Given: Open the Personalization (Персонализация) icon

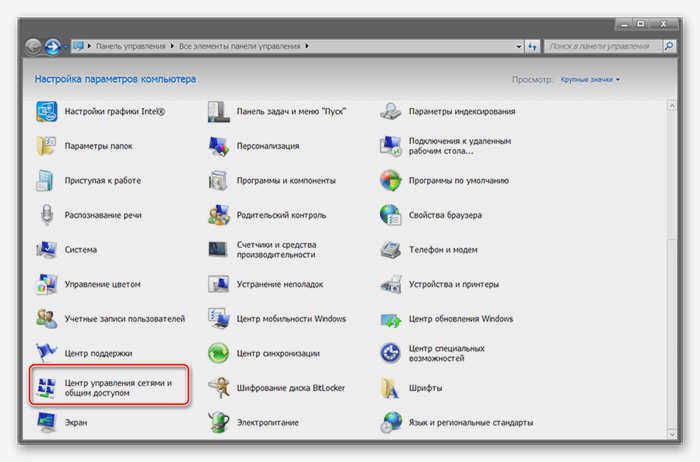Looking at the screenshot, I should 219,146.
